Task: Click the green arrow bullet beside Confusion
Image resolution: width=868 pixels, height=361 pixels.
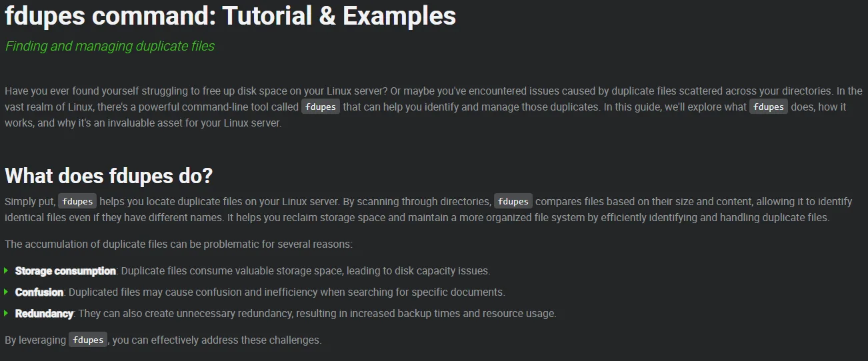Action: 6,292
